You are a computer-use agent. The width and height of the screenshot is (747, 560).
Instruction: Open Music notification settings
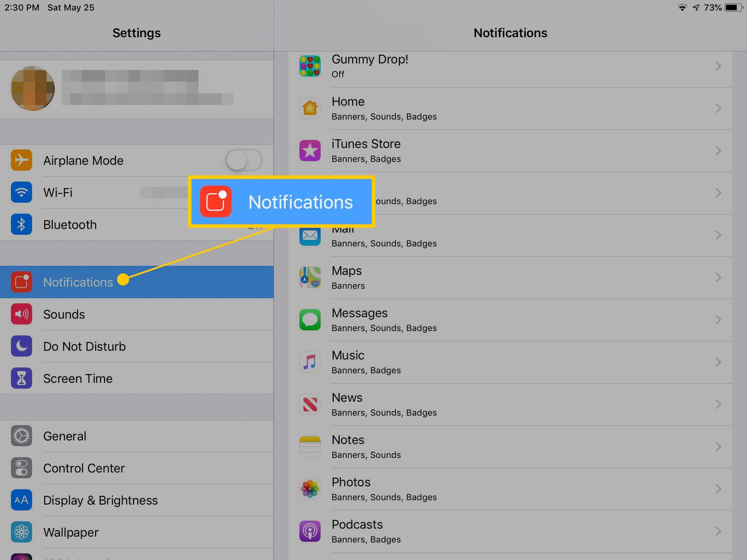tap(508, 362)
